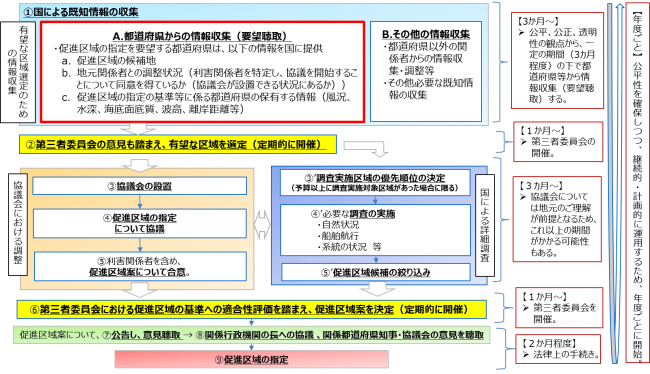Image resolution: width=650 pixels, height=374 pixels.
Task: Click vertical label "国による詳細調査"
Action: pyautogui.click(x=485, y=225)
